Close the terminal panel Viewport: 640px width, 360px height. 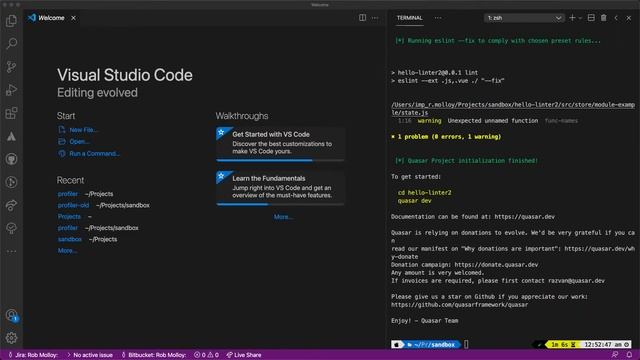[x=629, y=18]
